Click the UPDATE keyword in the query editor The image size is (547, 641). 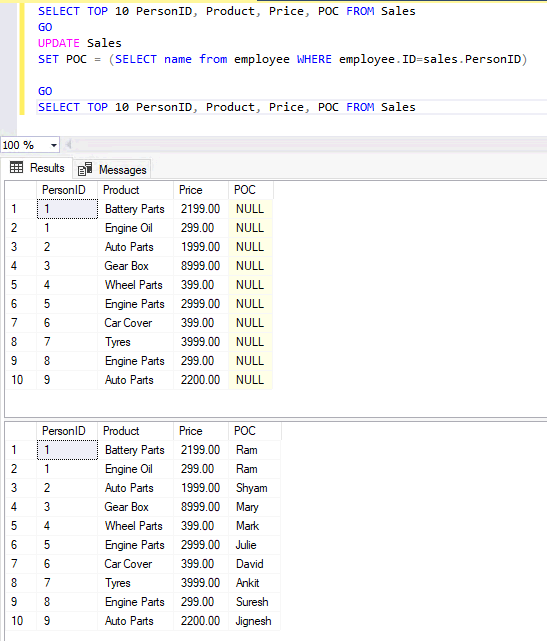coord(58,43)
